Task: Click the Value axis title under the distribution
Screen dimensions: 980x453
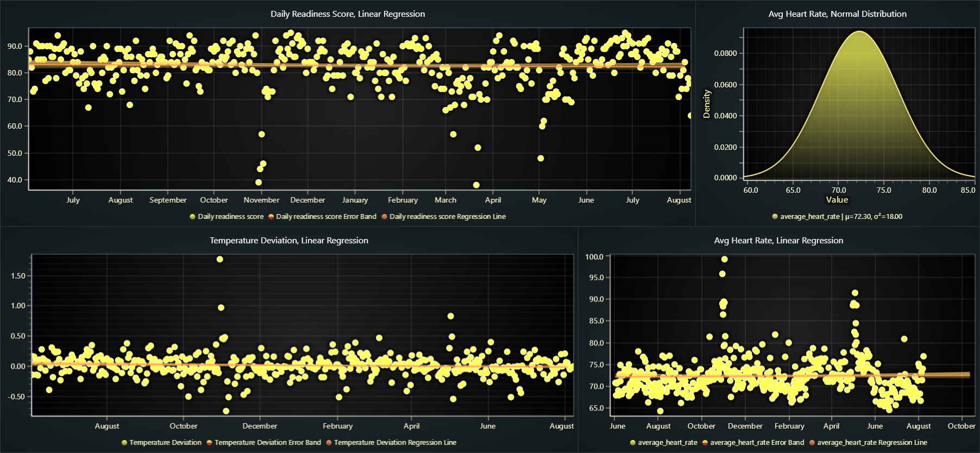Action: click(837, 200)
